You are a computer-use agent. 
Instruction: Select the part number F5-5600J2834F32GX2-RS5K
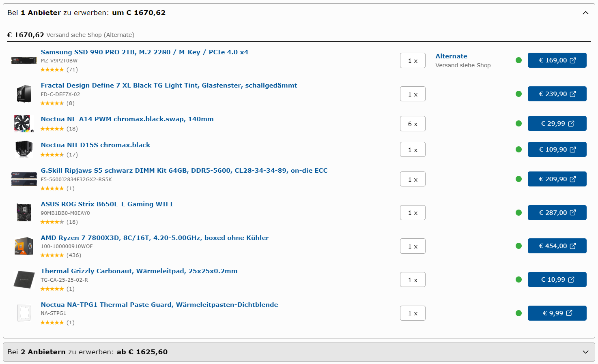[76, 180]
